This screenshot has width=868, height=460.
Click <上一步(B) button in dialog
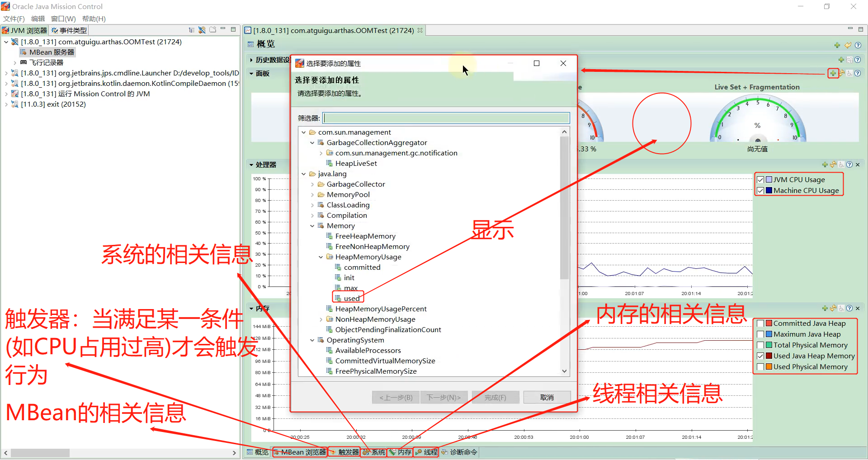click(x=396, y=397)
